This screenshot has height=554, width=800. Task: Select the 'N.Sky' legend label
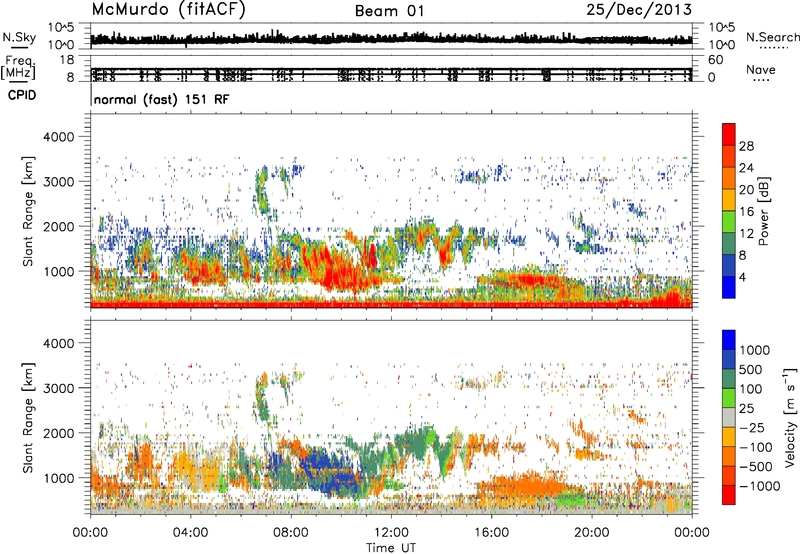point(19,37)
